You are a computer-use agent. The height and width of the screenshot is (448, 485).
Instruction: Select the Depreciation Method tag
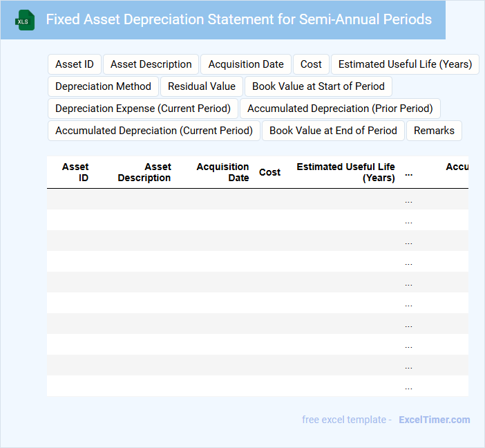pyautogui.click(x=103, y=86)
